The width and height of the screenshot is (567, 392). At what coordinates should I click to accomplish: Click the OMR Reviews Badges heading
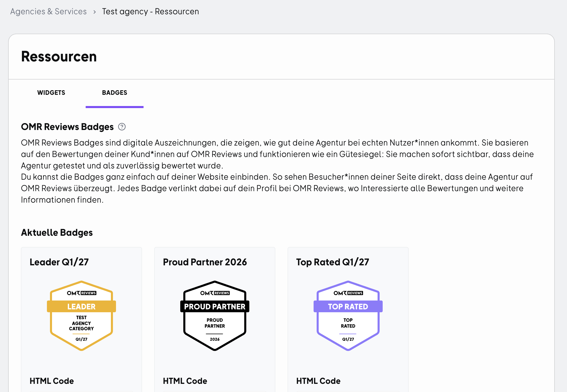click(x=67, y=127)
